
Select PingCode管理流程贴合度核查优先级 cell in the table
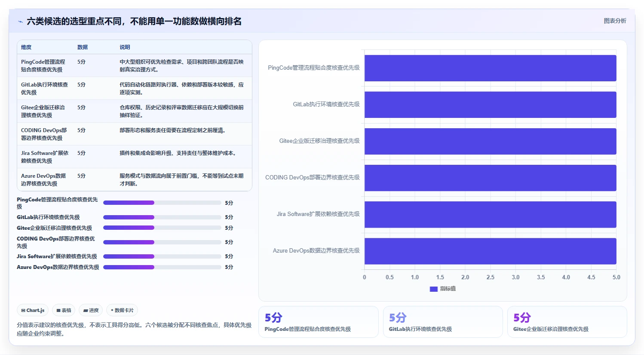coord(45,66)
